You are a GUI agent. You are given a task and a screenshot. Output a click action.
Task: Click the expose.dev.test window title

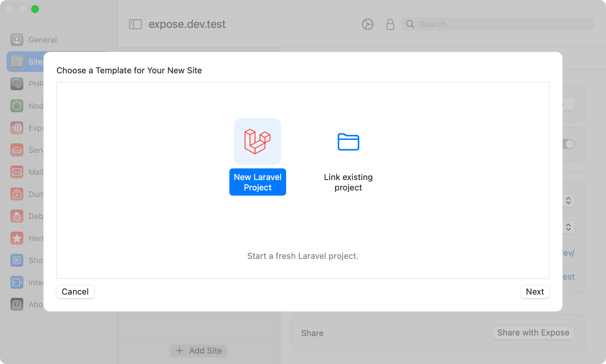pos(187,24)
